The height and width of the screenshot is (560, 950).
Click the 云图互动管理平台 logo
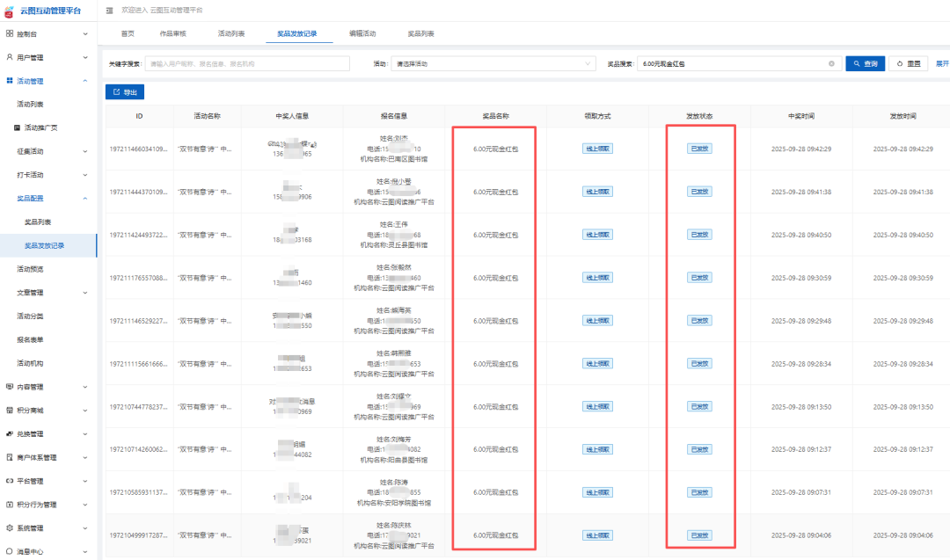tap(10, 10)
